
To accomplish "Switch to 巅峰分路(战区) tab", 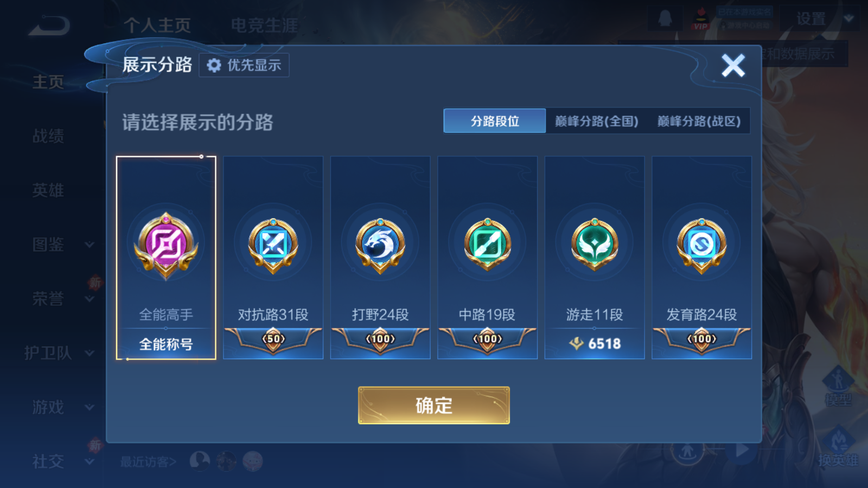I will pyautogui.click(x=699, y=121).
